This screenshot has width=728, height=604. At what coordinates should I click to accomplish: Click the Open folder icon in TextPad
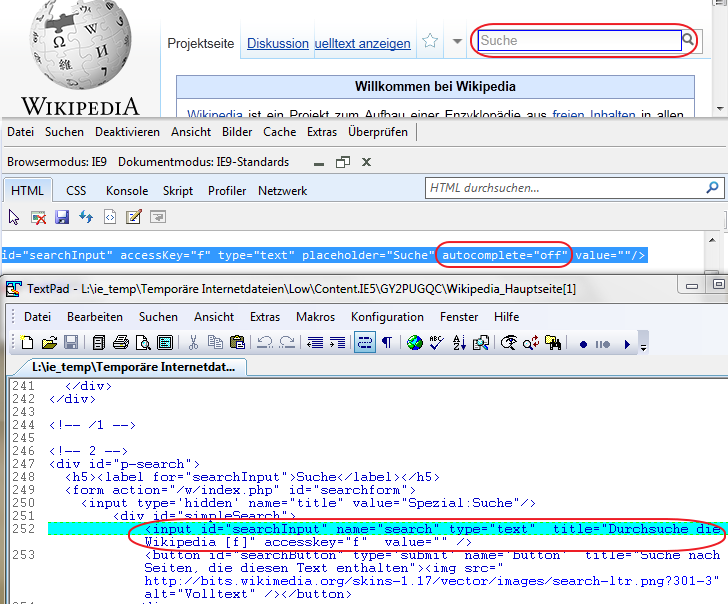[49, 343]
